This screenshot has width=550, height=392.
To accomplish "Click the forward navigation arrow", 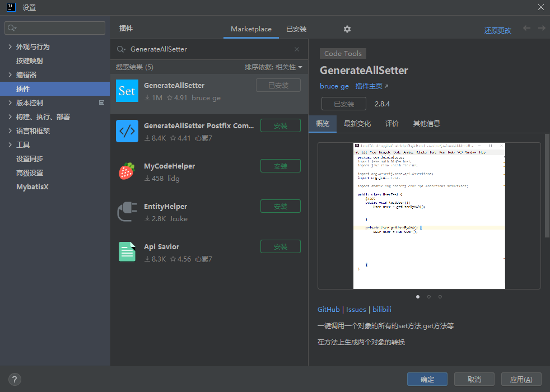I will tap(542, 28).
